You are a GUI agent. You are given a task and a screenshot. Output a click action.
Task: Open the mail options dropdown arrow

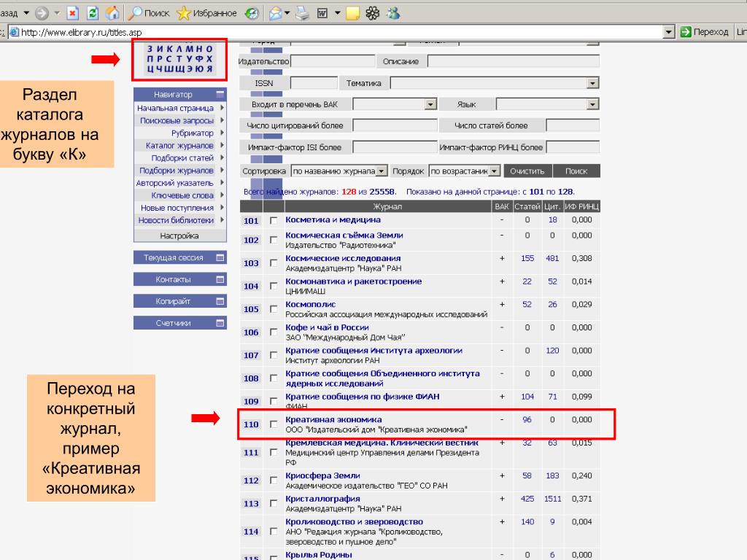[287, 13]
